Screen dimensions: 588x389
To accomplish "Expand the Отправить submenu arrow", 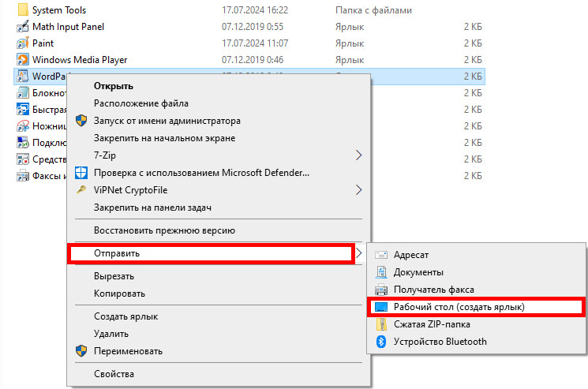I will (x=358, y=253).
